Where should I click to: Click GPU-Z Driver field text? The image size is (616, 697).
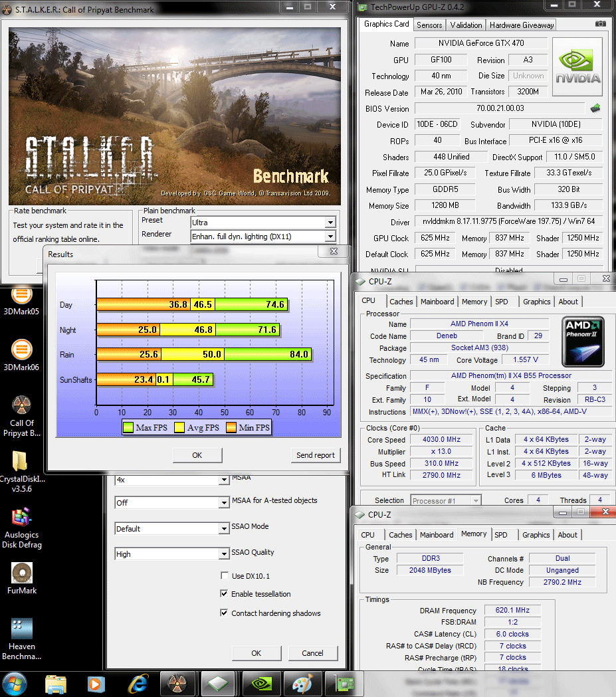click(x=508, y=221)
